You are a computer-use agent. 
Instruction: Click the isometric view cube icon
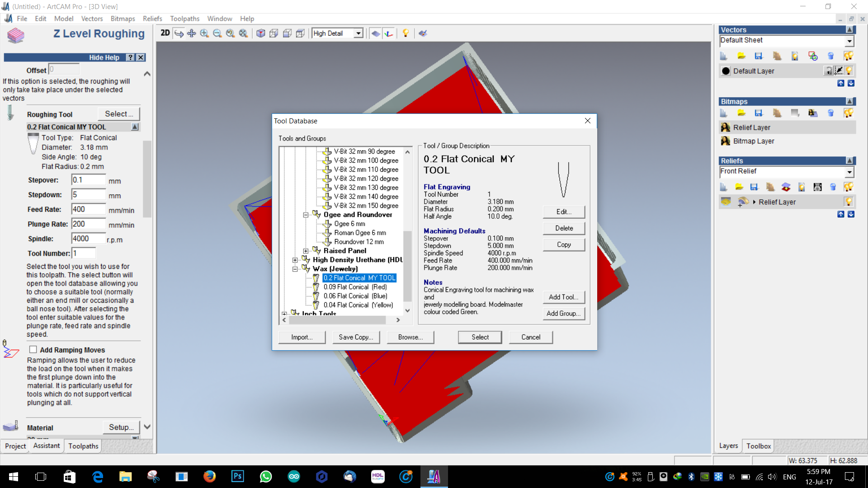pos(261,33)
